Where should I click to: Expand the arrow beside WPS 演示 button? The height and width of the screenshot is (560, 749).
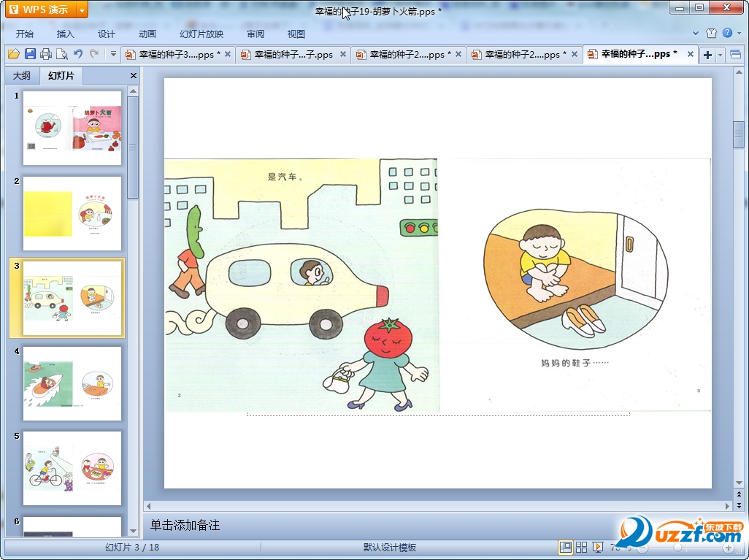coord(82,9)
